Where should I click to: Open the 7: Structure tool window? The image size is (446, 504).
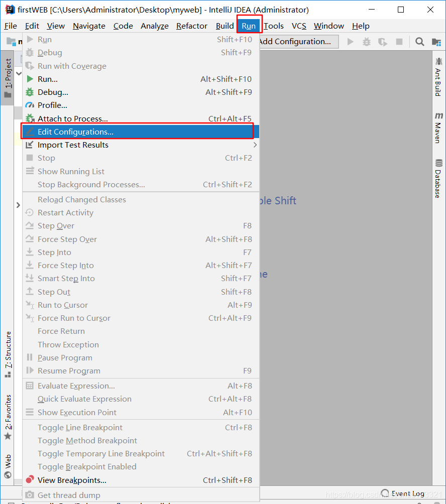[8, 354]
